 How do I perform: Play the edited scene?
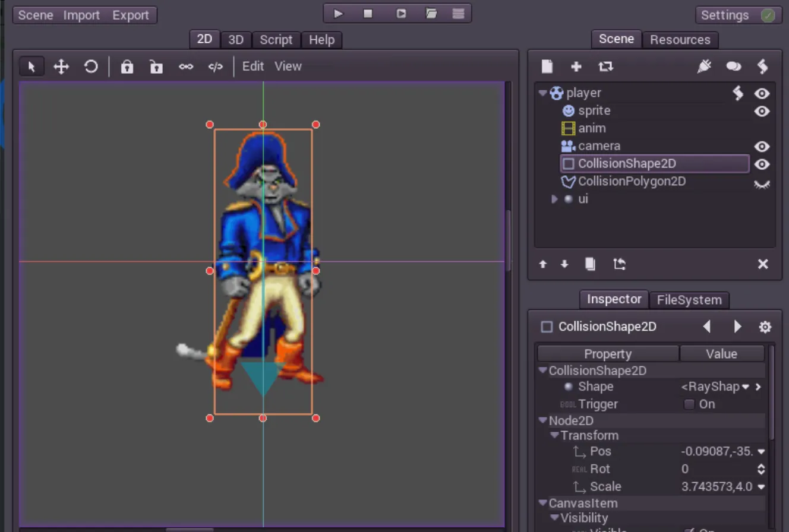click(x=401, y=13)
